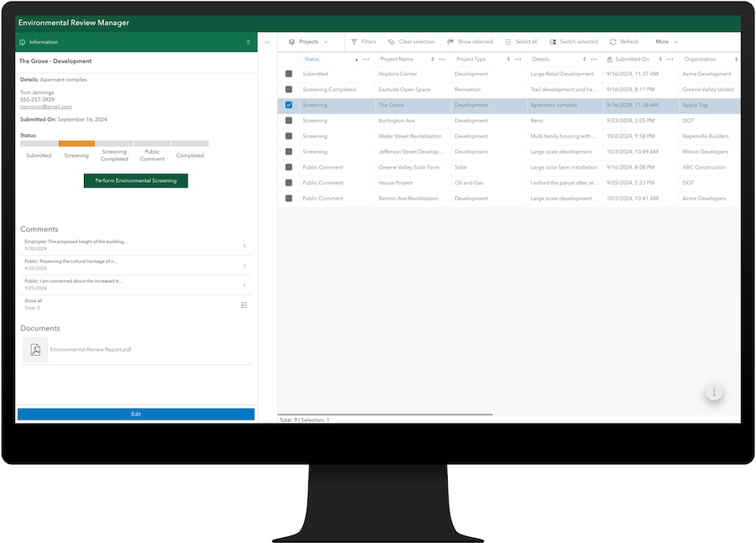The image size is (756, 543).
Task: Click Perform Environmental Screening
Action: pyautogui.click(x=135, y=180)
